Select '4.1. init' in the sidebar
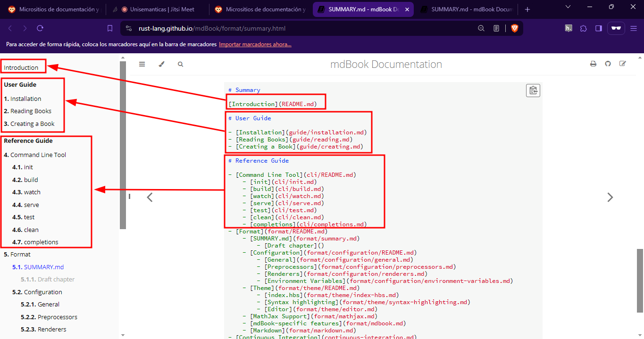 click(23, 167)
